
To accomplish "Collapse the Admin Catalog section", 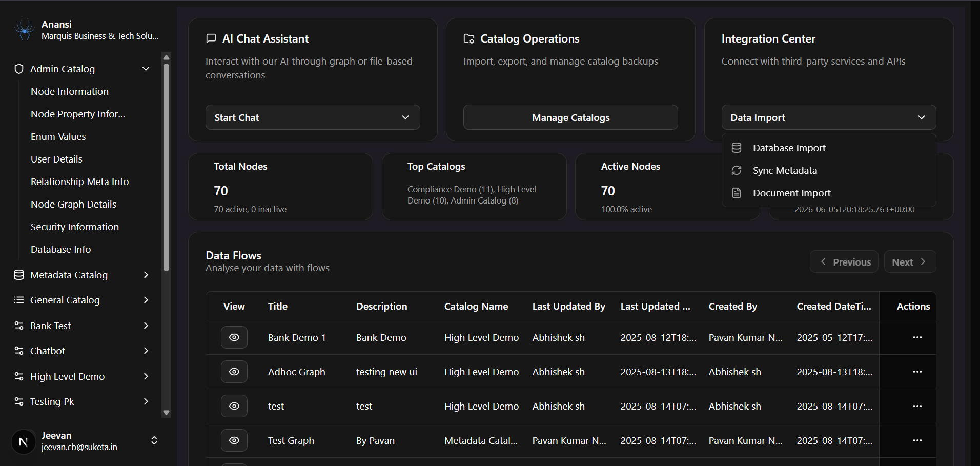I will [x=146, y=69].
